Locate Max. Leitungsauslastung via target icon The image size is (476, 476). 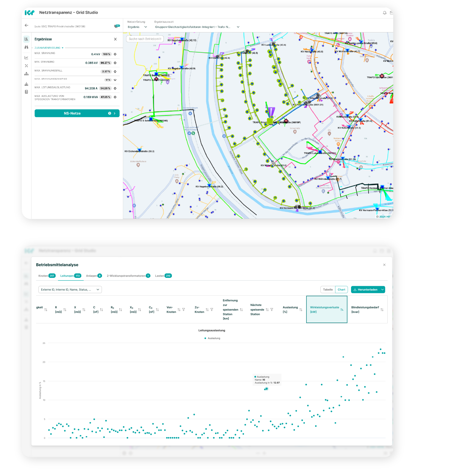click(x=115, y=88)
